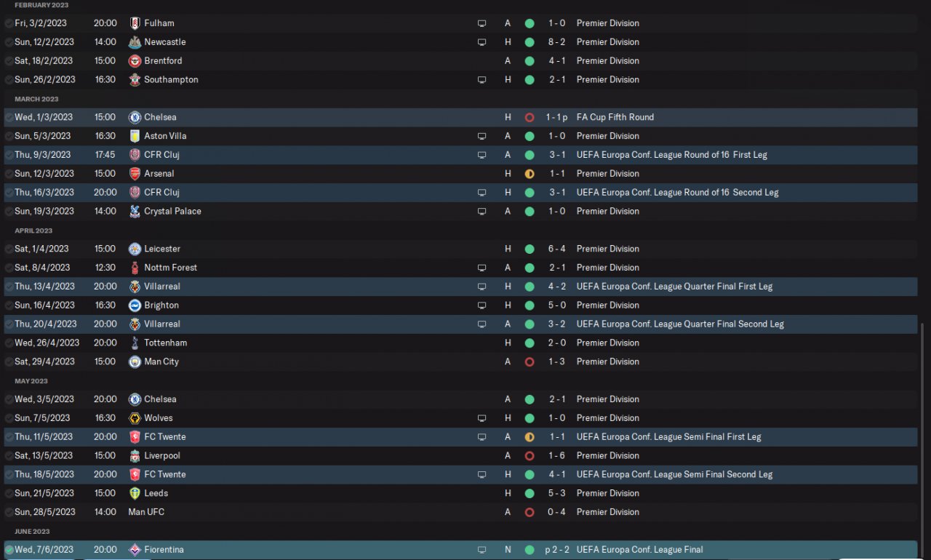Click the CFR Cluj badge on the 9/3/2023 fixture

(x=135, y=155)
